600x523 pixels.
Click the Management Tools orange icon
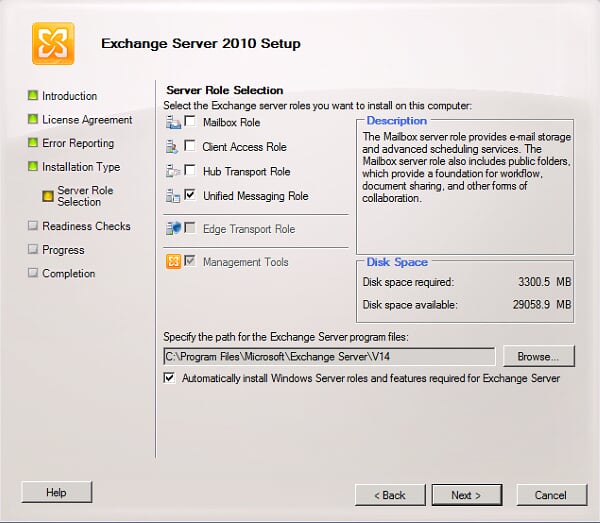173,262
